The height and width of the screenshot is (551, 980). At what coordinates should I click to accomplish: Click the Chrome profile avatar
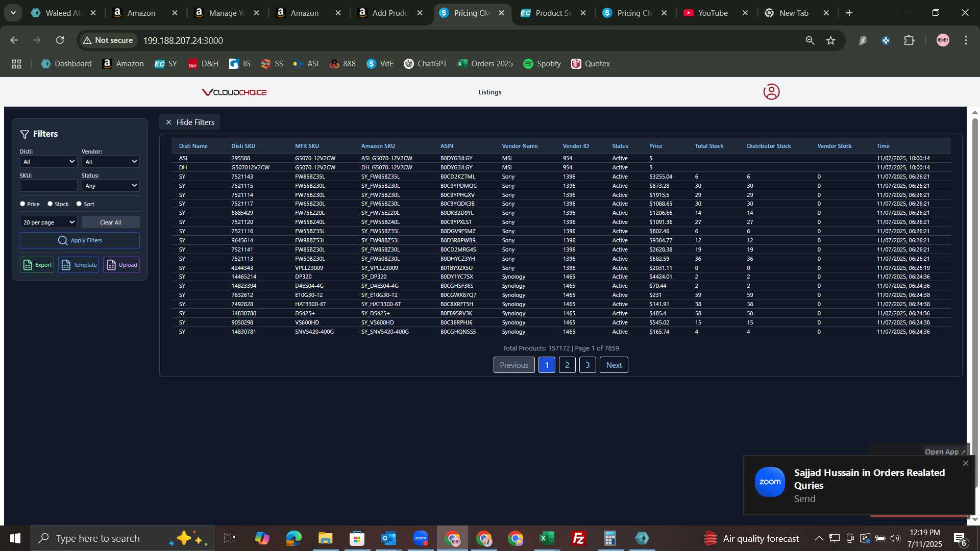(943, 40)
